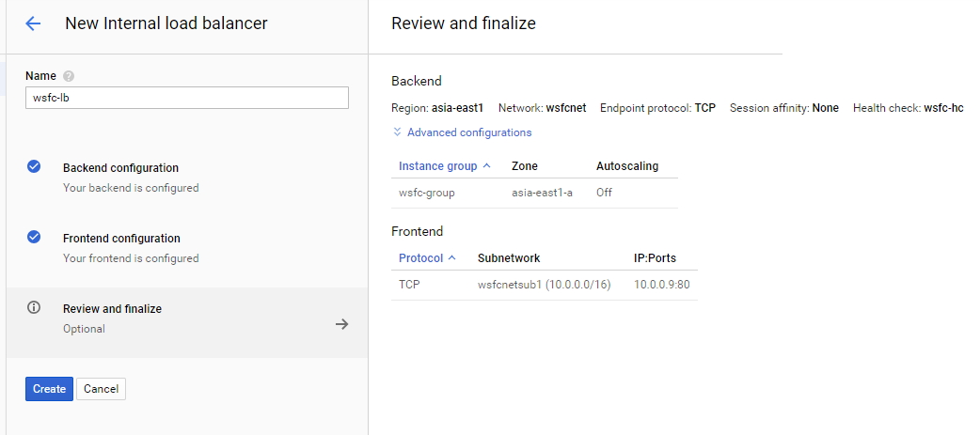Click the Name field containing wsfc-lb

(x=186, y=98)
